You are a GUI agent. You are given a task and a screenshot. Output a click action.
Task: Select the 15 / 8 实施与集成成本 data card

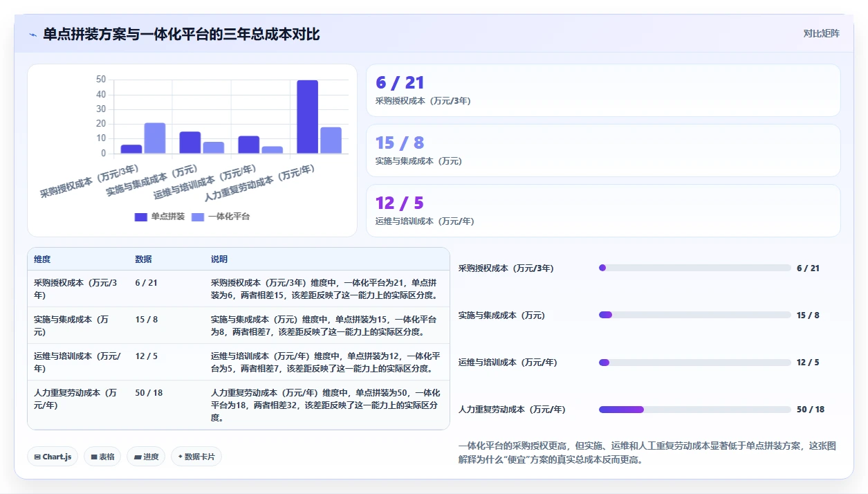[603, 151]
